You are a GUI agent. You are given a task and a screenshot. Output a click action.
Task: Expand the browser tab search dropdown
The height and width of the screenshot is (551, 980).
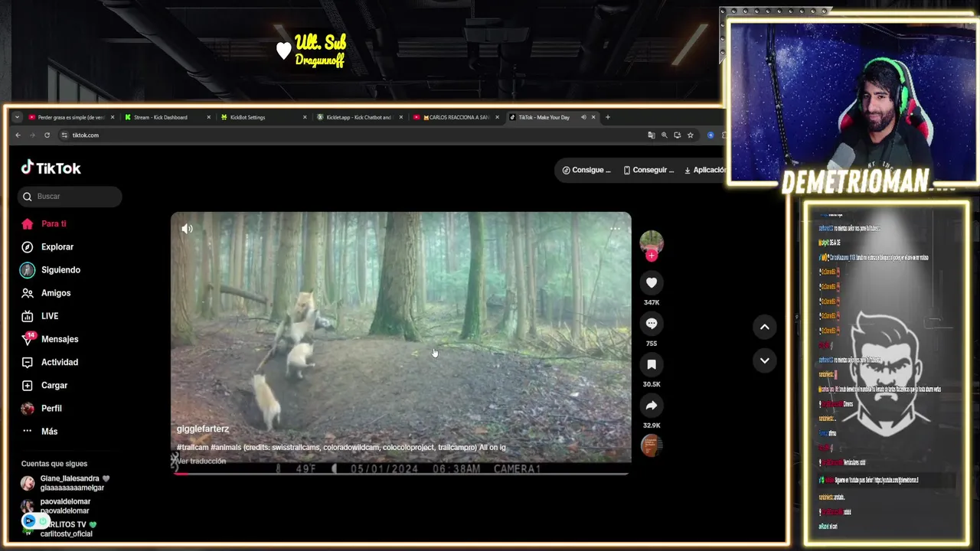17,117
